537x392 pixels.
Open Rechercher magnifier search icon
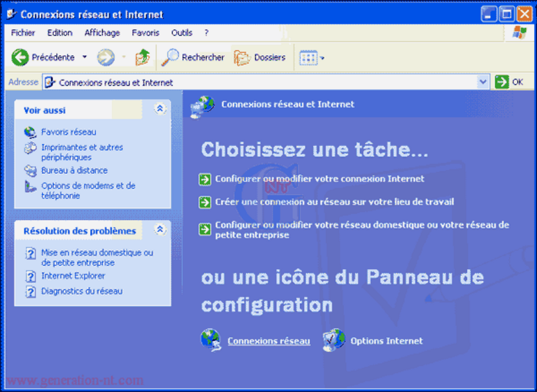pyautogui.click(x=170, y=57)
